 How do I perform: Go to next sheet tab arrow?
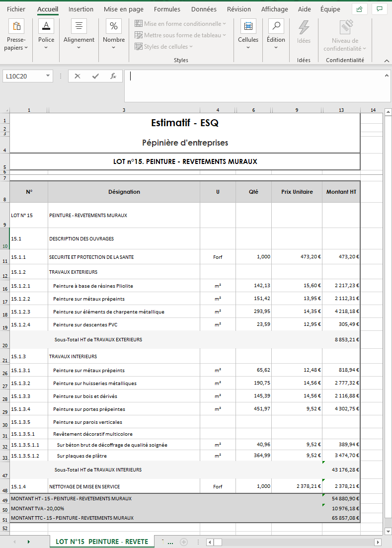(29, 542)
